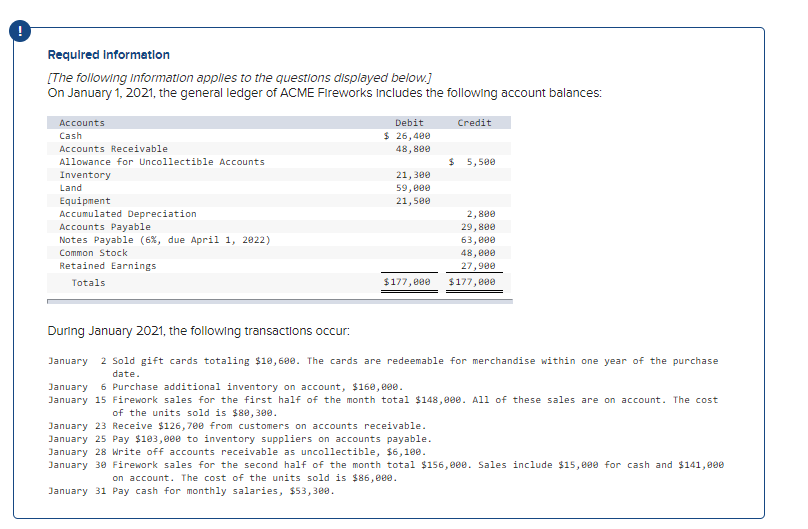Select the Inventory row label

coord(85,175)
